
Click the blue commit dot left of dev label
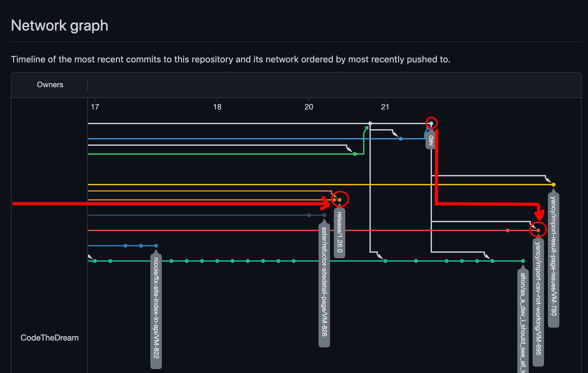click(x=401, y=139)
